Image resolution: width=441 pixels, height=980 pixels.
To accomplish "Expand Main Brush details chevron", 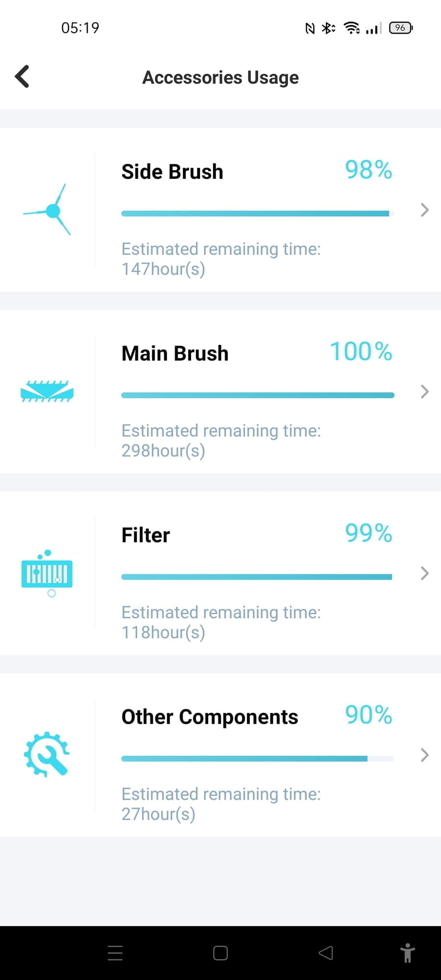I will (424, 392).
